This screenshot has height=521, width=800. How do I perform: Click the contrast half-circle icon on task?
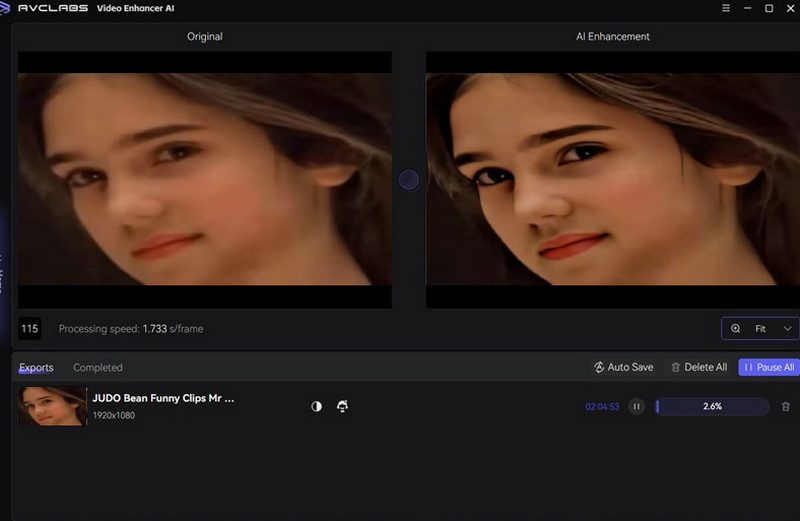pos(317,407)
